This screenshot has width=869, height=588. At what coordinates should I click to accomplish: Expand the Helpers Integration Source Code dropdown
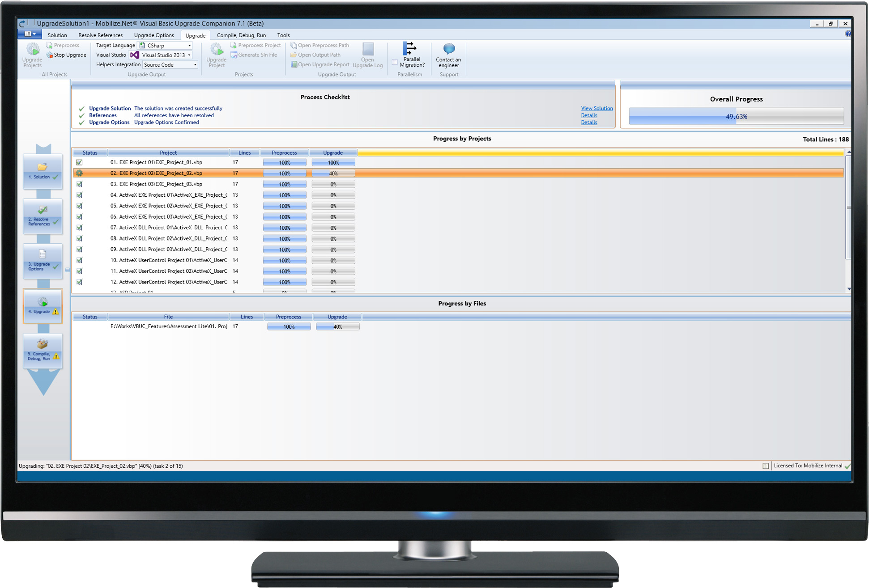pyautogui.click(x=194, y=64)
